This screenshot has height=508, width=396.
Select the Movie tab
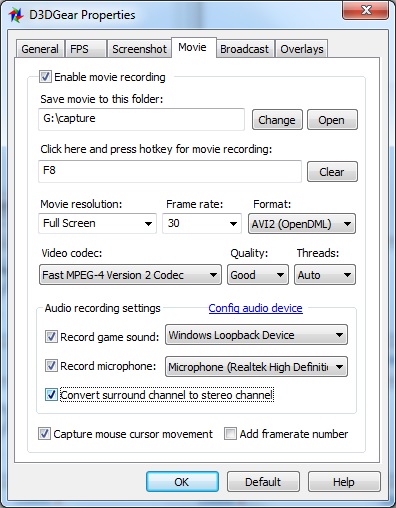[194, 47]
